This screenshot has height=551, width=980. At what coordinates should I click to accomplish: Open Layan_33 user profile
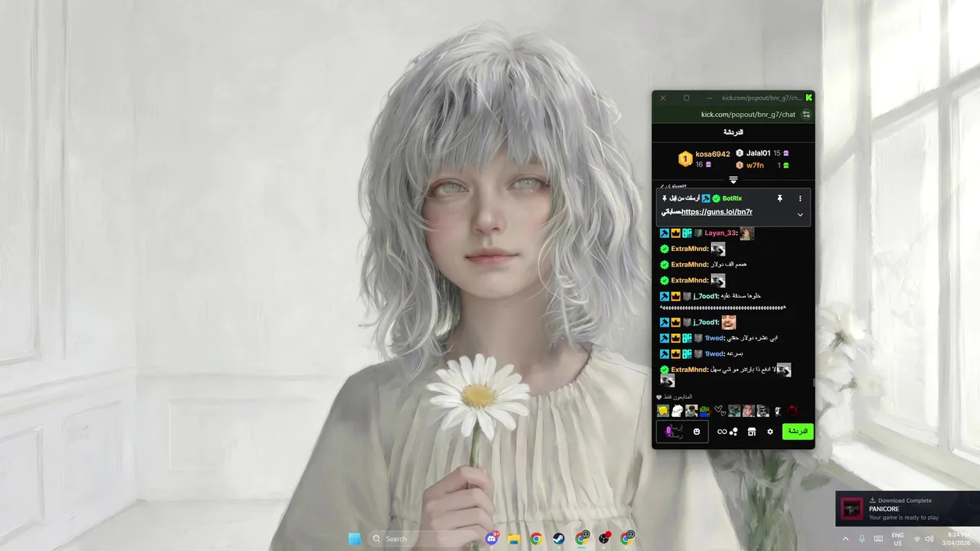(x=721, y=233)
